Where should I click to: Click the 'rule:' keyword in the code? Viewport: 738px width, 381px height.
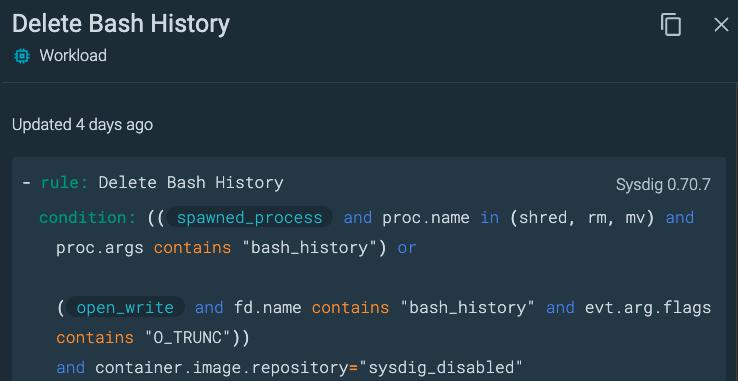64,183
